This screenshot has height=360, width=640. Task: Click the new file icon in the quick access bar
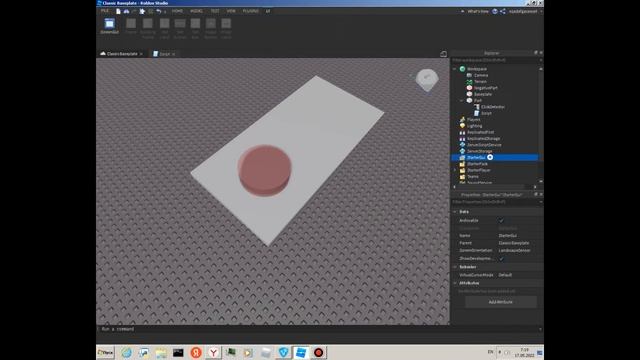click(x=118, y=11)
